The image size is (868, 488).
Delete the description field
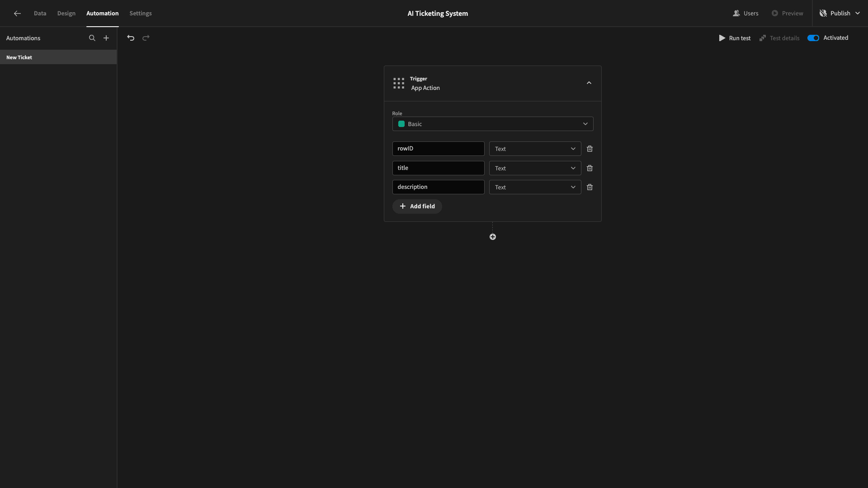590,187
